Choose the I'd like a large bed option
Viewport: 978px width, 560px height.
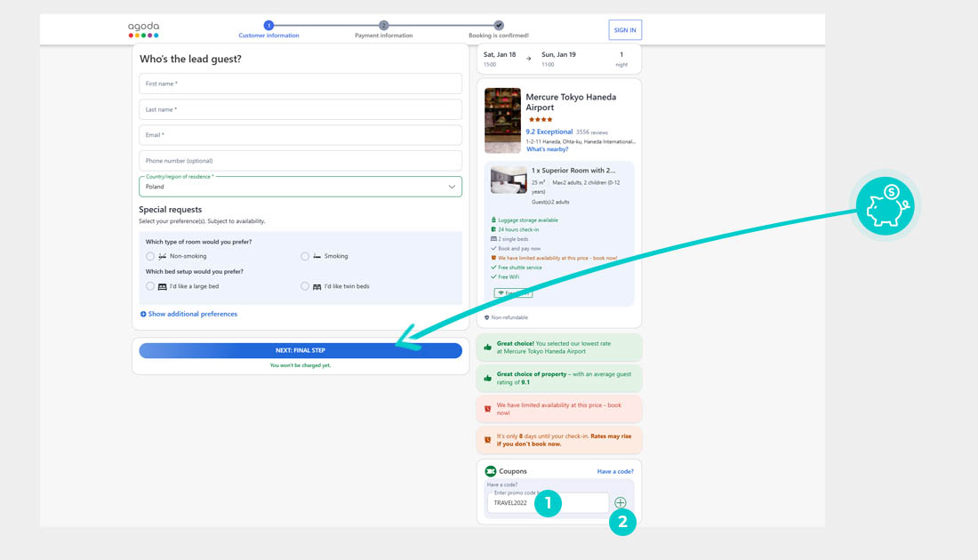tap(150, 286)
